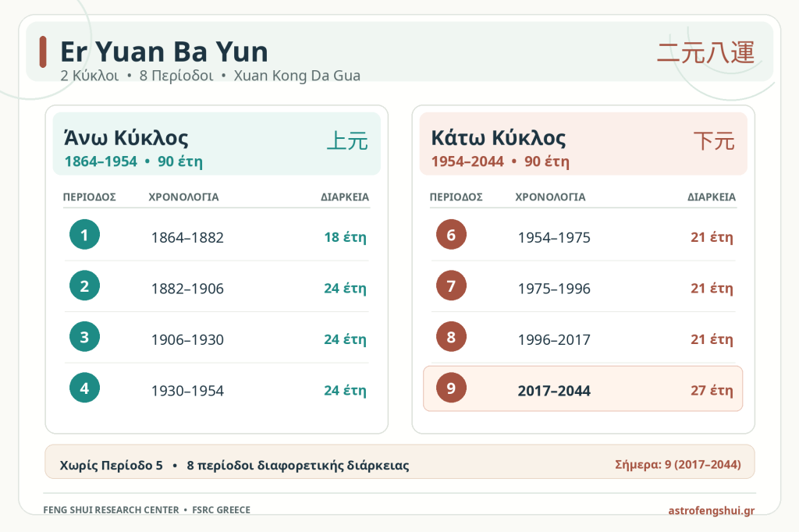Click the ΔΙΑΡΚΕΙΑ header in the lower cycle table
799x532 pixels.
click(x=712, y=197)
